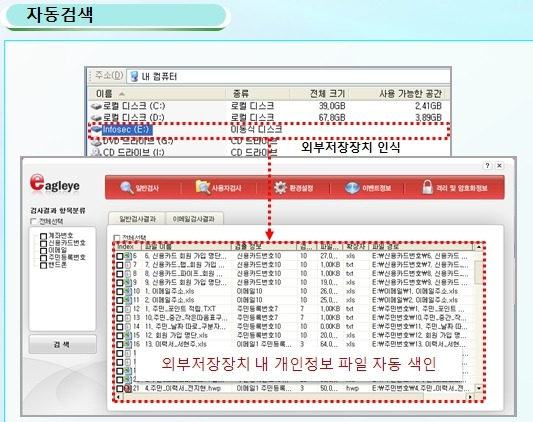Click 3.89GB free space of D: drive

pos(428,118)
